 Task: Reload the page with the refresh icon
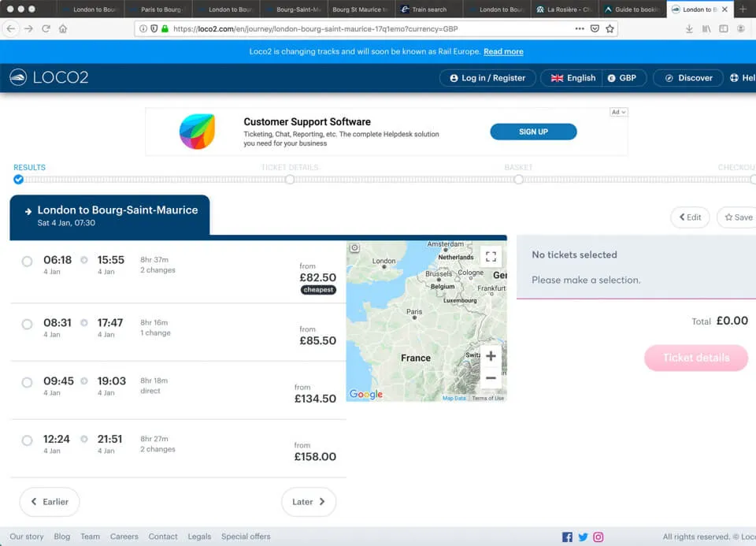[46, 29]
